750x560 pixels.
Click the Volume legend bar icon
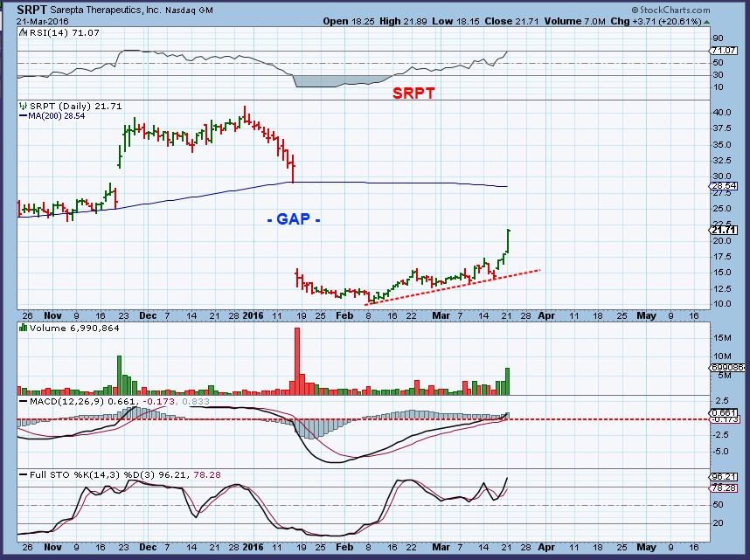pyautogui.click(x=23, y=328)
